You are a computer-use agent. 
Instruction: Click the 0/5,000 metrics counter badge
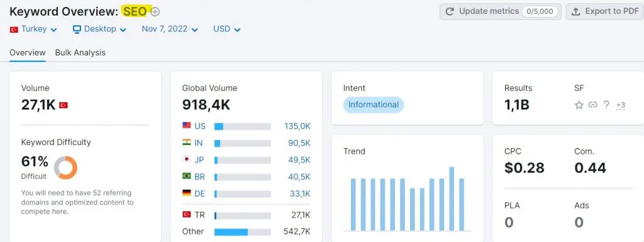[540, 11]
